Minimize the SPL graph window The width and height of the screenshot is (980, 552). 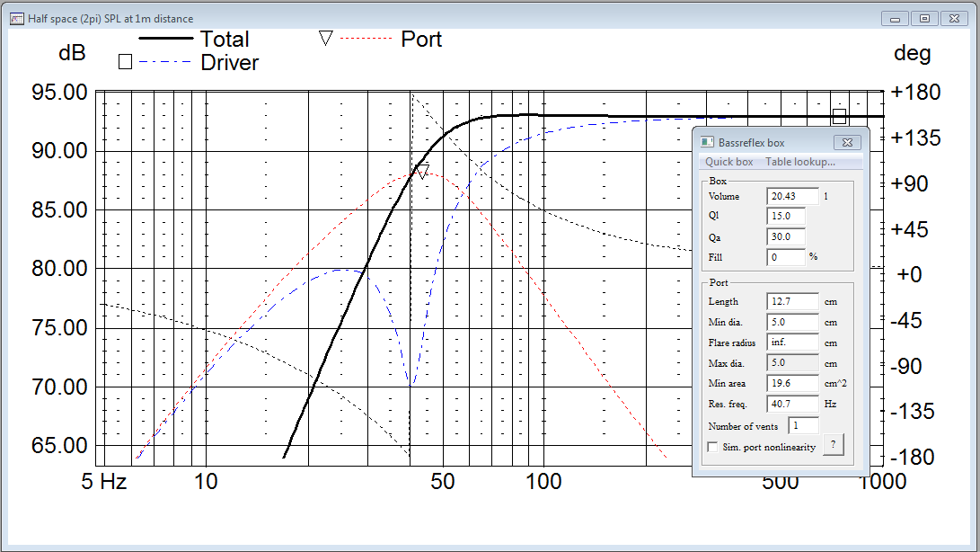click(895, 19)
